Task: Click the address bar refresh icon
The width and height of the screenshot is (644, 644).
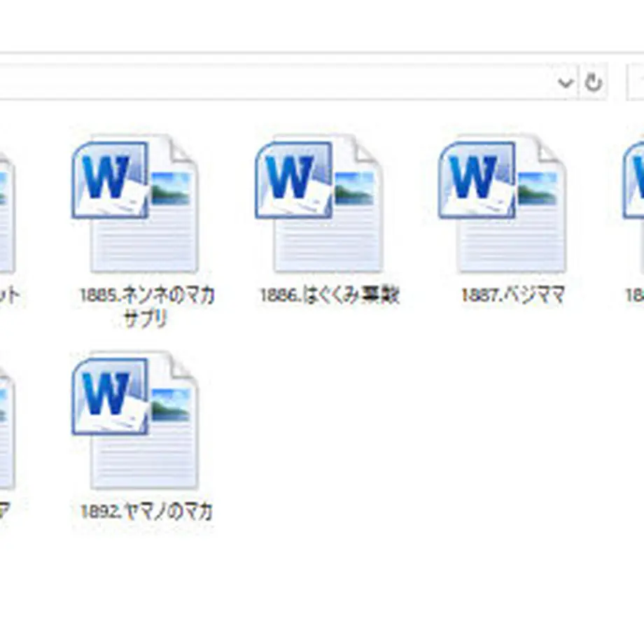Action: tap(593, 83)
